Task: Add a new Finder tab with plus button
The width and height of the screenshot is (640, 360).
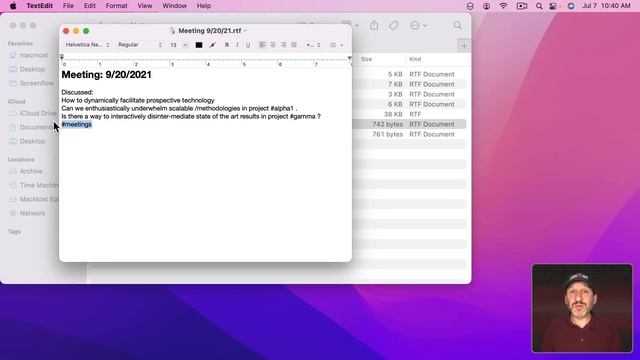Action: (x=464, y=46)
